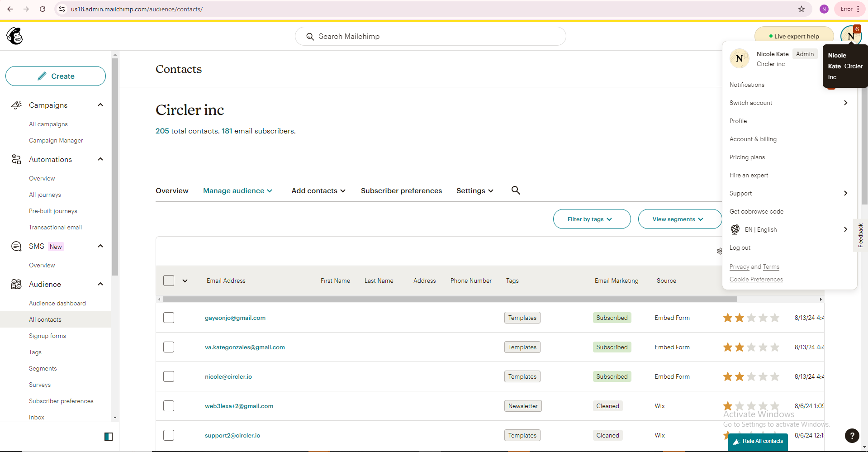Open the help question mark button
The height and width of the screenshot is (452, 868).
click(x=852, y=436)
